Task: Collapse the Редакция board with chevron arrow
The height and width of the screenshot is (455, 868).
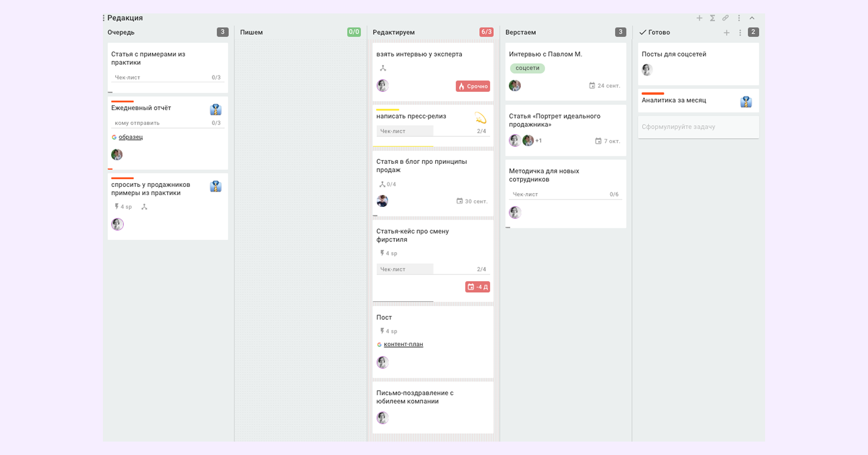Action: pyautogui.click(x=752, y=18)
